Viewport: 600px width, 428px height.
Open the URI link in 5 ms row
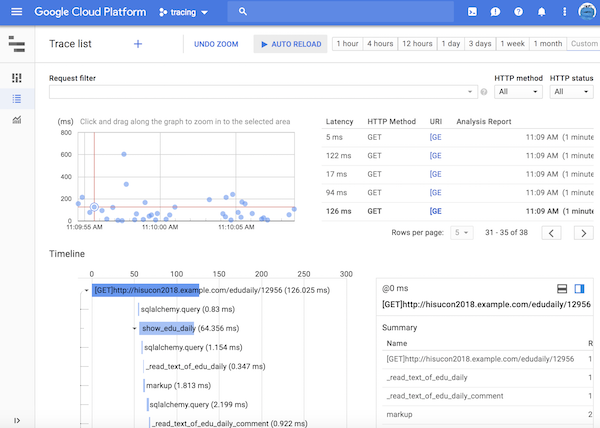435,137
